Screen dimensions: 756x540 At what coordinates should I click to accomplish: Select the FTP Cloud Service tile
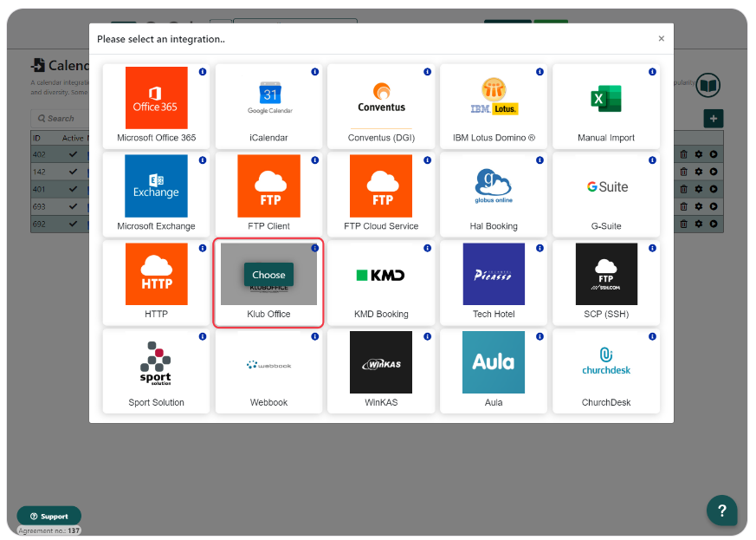click(381, 194)
